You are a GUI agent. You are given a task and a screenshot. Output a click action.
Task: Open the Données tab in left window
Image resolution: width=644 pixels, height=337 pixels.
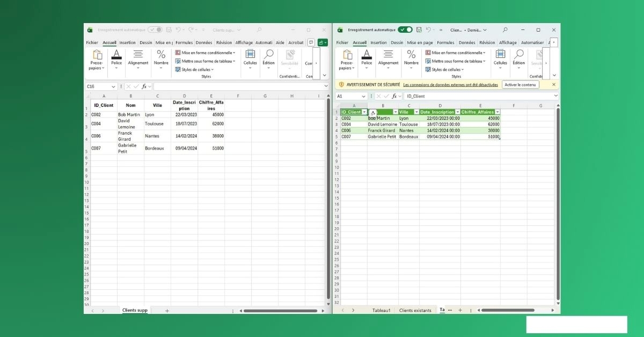[203, 42]
